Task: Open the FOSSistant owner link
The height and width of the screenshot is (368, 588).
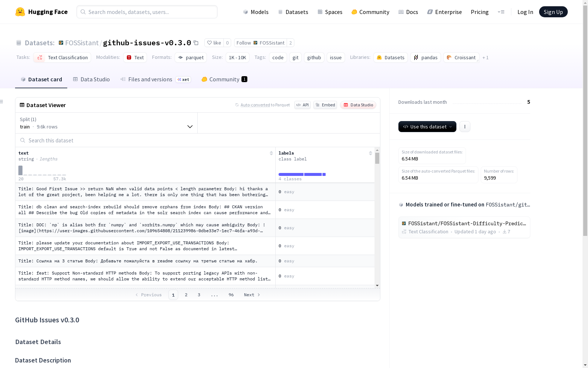Action: (82, 43)
